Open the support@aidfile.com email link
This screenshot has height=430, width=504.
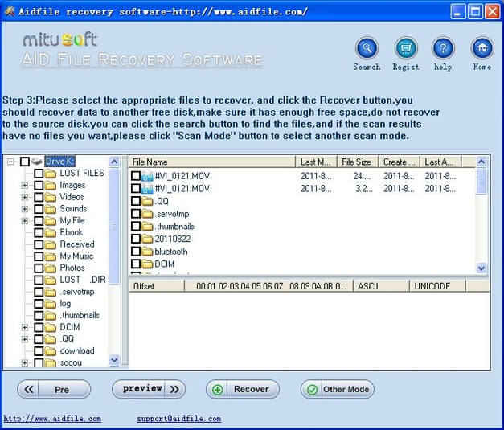(x=178, y=419)
